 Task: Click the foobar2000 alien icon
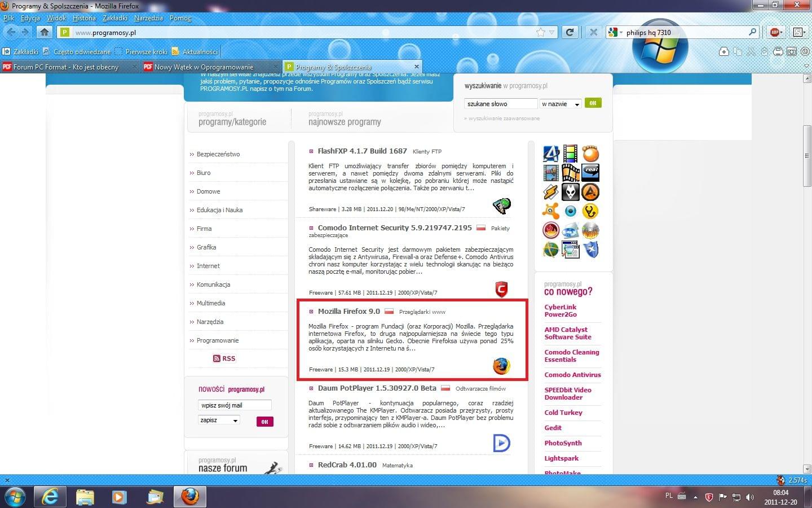[x=571, y=192]
